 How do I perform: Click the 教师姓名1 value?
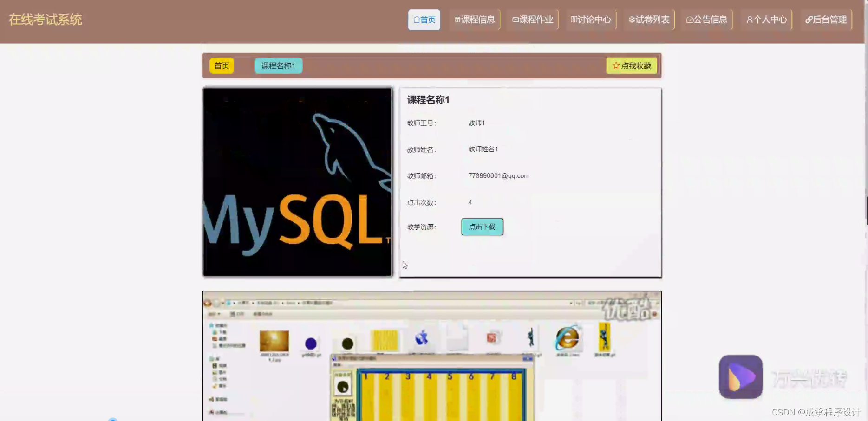[x=483, y=149]
